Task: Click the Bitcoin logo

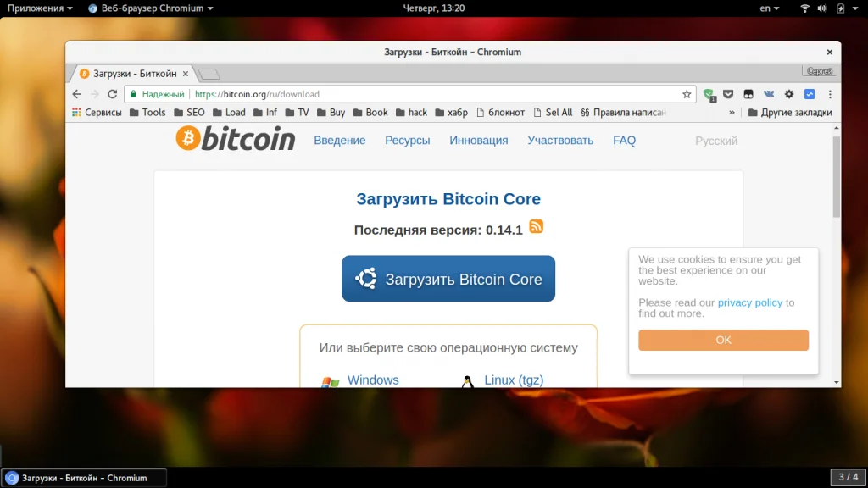Action: click(x=236, y=139)
